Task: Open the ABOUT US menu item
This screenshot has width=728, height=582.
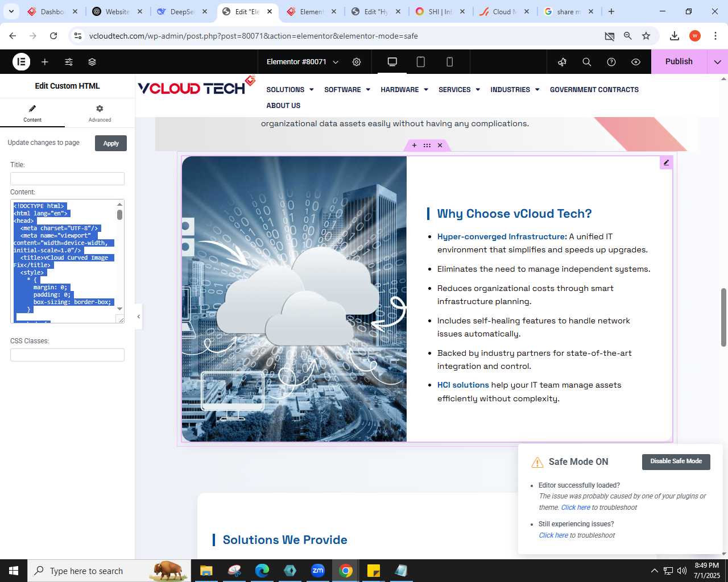Action: (283, 106)
